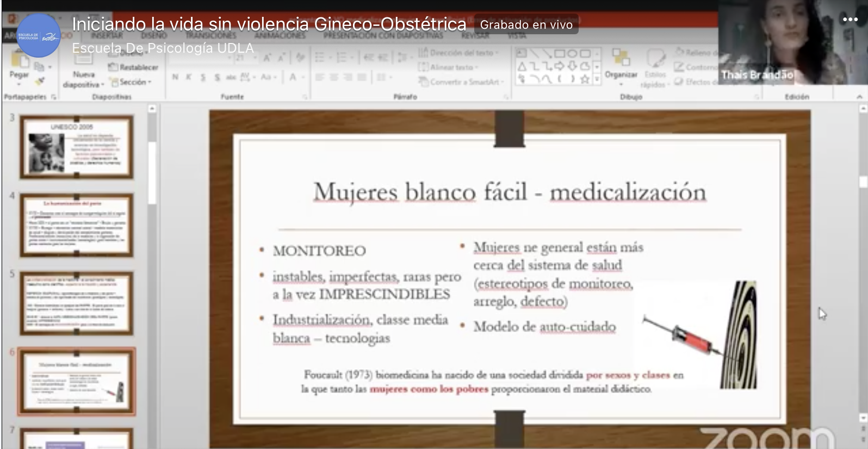Click the Escuela De Psicología UDLA link
This screenshot has width=868, height=449.
coord(163,48)
